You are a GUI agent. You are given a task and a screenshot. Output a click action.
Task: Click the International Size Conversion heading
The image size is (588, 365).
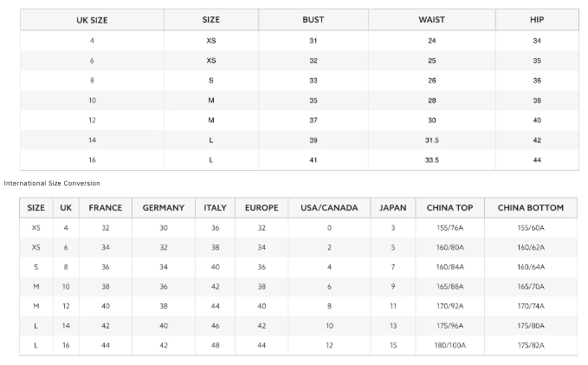52,183
